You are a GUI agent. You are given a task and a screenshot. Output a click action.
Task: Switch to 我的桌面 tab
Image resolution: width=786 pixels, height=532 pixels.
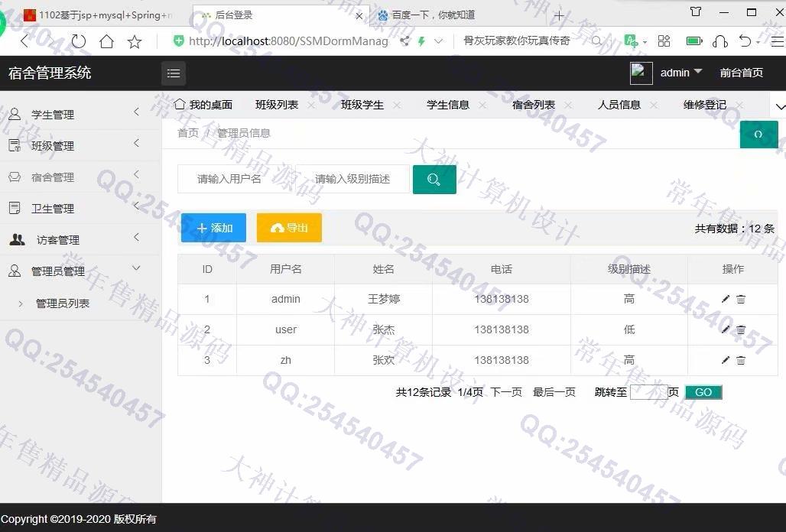click(203, 105)
